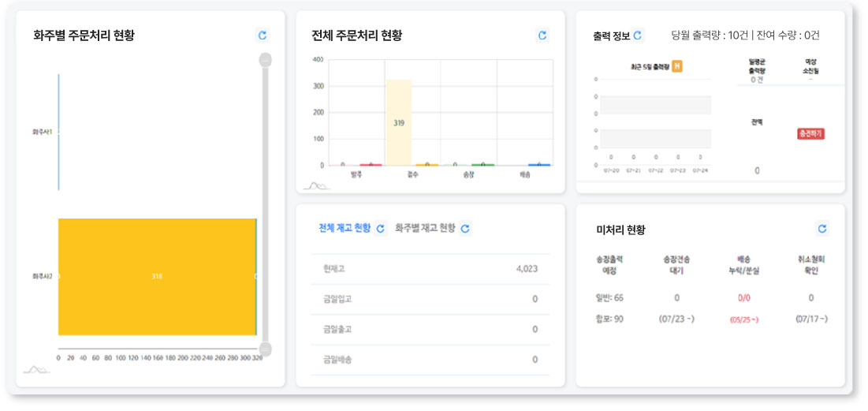Viewport: 868px width, 411px height.
Task: Click the 화주사1 axis label
Action: [42, 132]
